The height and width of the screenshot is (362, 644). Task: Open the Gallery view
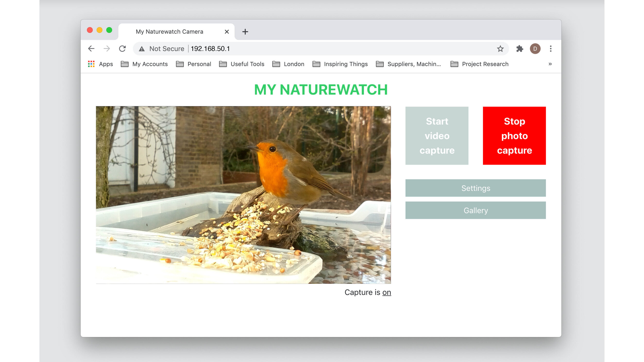[476, 210]
